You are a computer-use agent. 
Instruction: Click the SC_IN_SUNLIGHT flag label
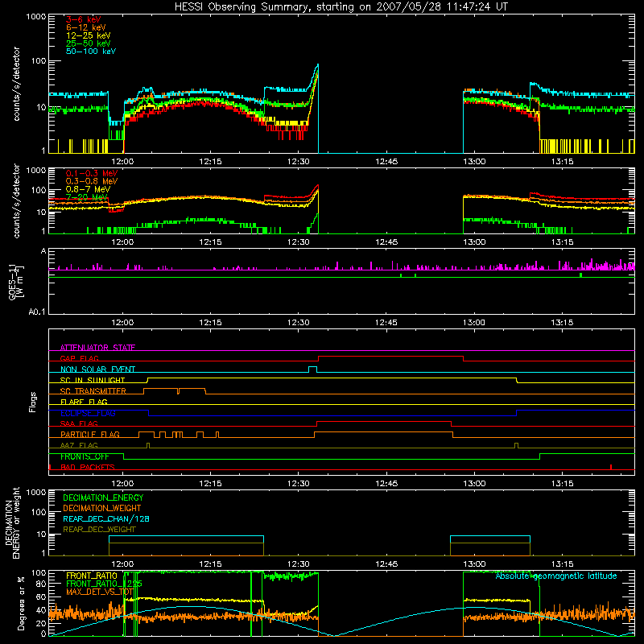(x=93, y=380)
